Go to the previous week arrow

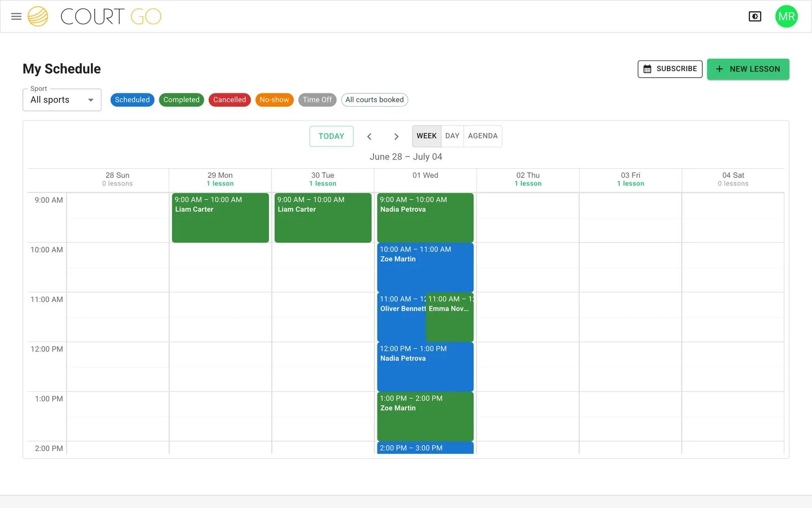click(x=369, y=136)
